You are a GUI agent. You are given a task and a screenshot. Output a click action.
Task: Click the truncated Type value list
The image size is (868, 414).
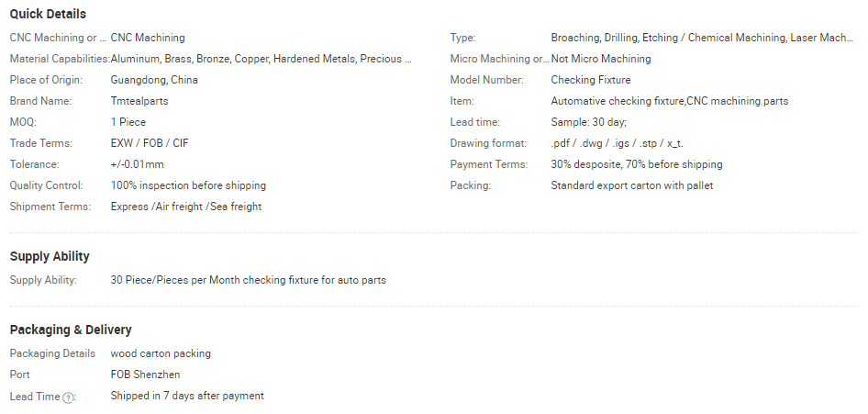pyautogui.click(x=702, y=38)
